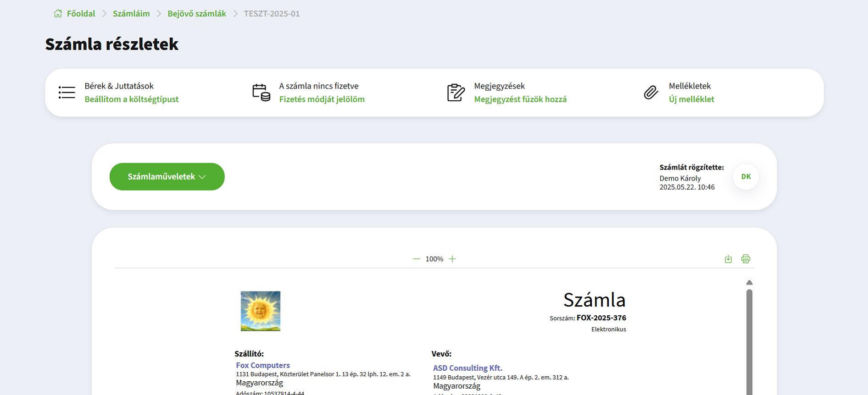Click the scrollbar up arrow in viewer
The height and width of the screenshot is (395, 868).
tap(749, 282)
